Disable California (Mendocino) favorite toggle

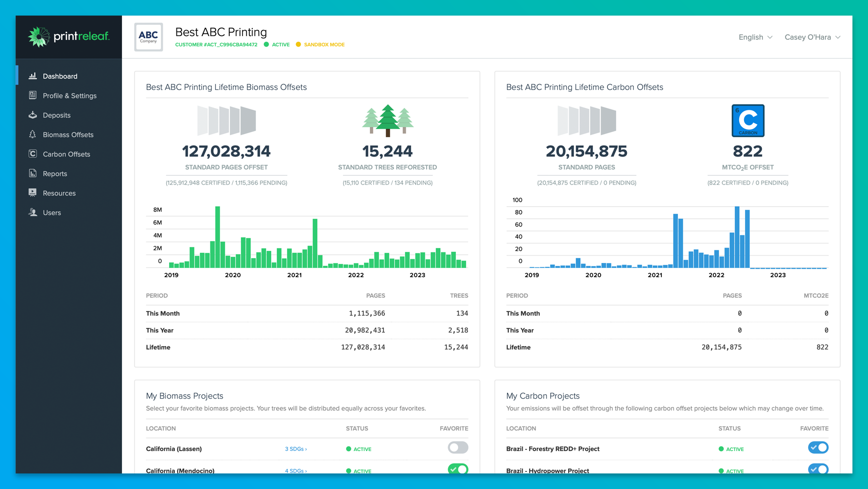(457, 469)
